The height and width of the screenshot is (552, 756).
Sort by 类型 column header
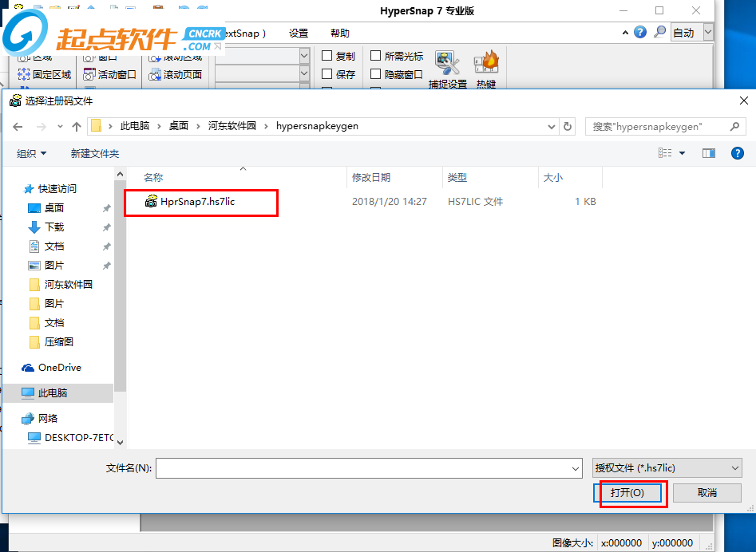[490, 178]
